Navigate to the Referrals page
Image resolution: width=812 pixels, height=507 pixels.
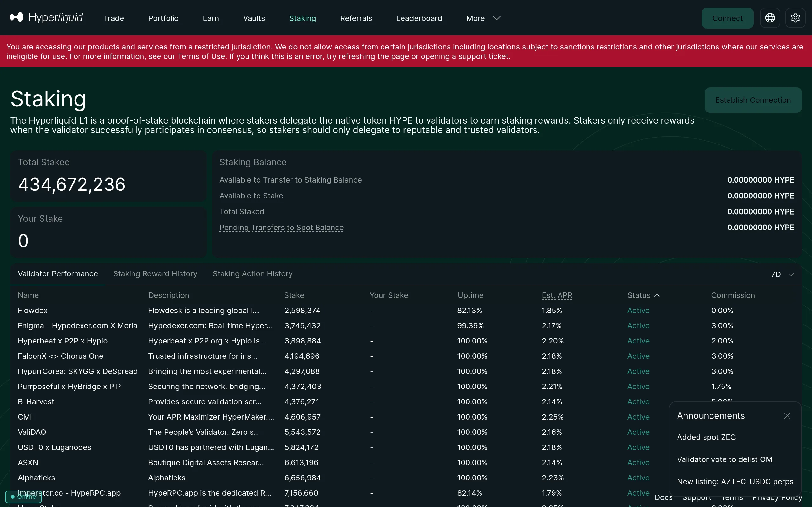[x=356, y=18]
